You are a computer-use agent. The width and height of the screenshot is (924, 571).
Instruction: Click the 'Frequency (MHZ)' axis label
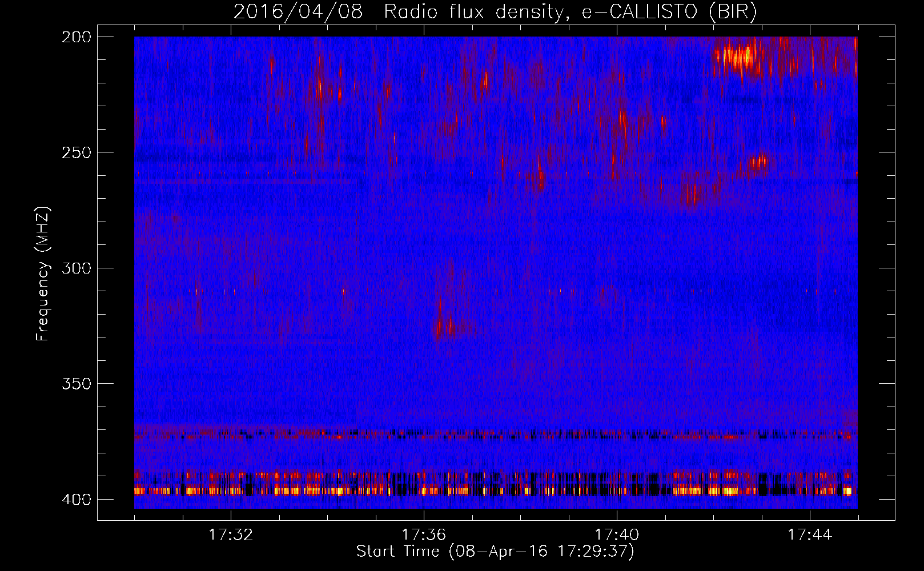click(x=43, y=274)
